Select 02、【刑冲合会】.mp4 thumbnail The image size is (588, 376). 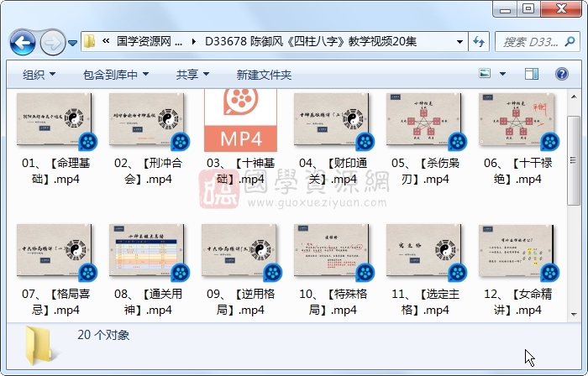(147, 120)
